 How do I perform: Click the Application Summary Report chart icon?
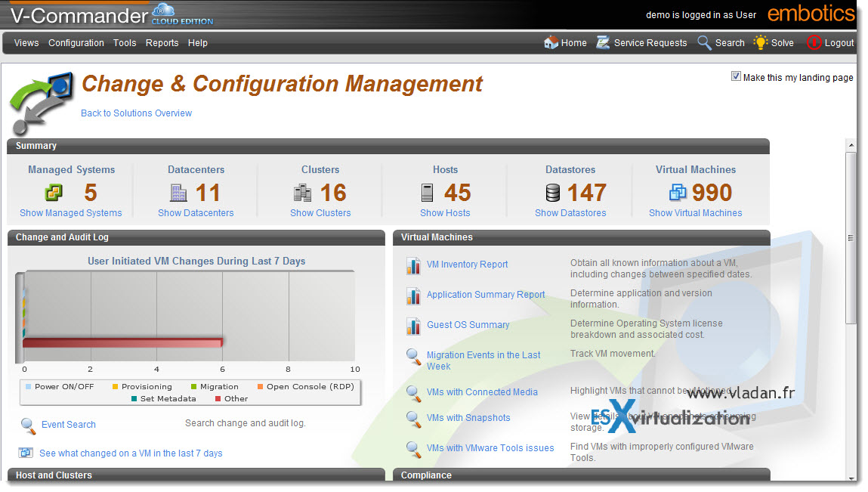pyautogui.click(x=413, y=296)
